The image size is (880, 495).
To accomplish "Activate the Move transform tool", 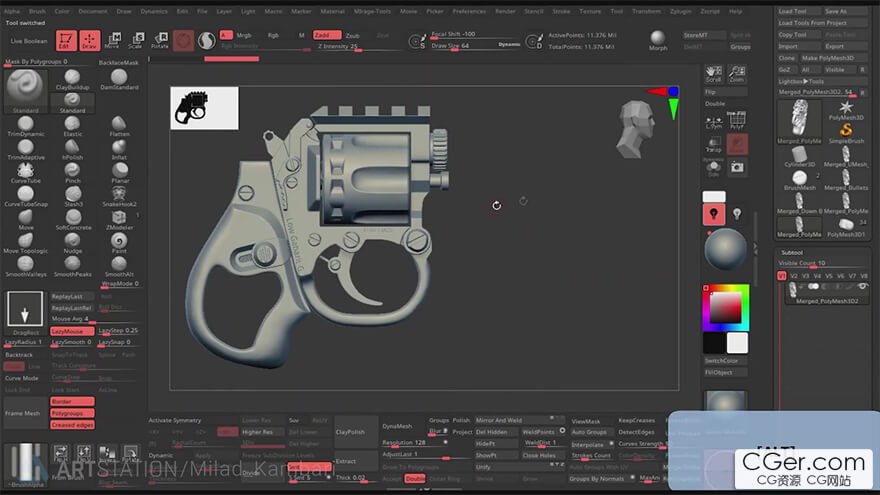I will coord(112,40).
